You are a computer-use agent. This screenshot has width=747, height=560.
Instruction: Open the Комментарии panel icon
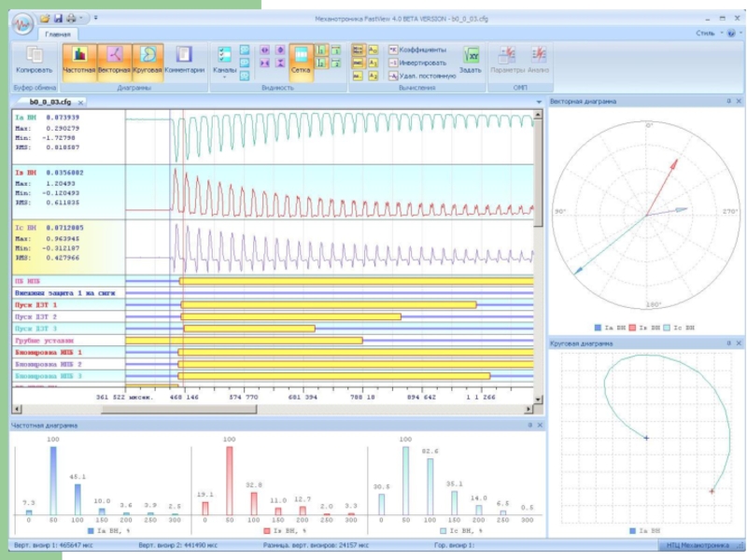184,58
